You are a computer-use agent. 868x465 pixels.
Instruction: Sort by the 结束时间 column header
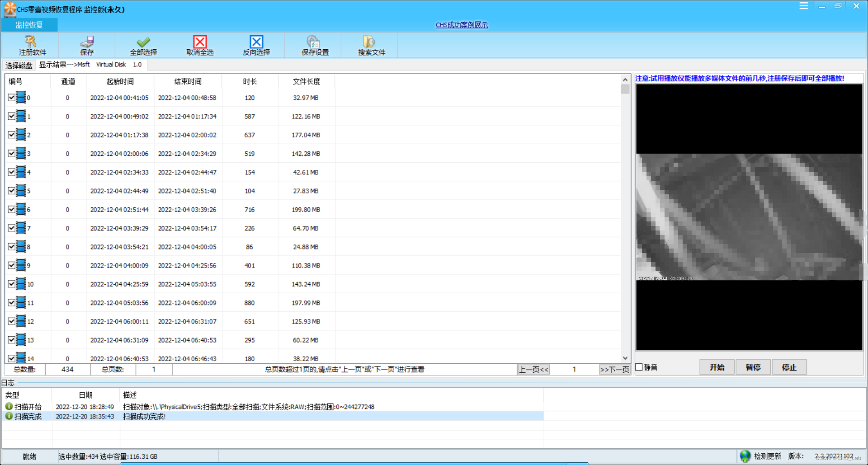pos(188,81)
